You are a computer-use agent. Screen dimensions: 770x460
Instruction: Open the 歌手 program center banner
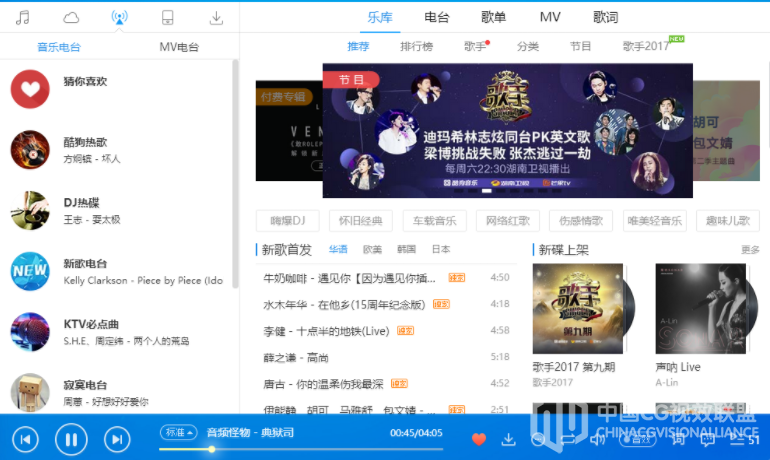coord(507,131)
